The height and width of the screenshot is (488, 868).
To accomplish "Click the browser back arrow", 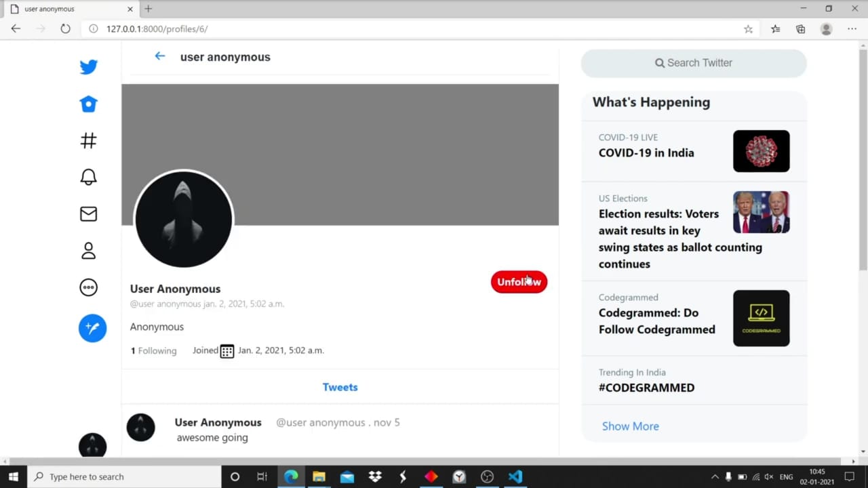I will pyautogui.click(x=16, y=28).
